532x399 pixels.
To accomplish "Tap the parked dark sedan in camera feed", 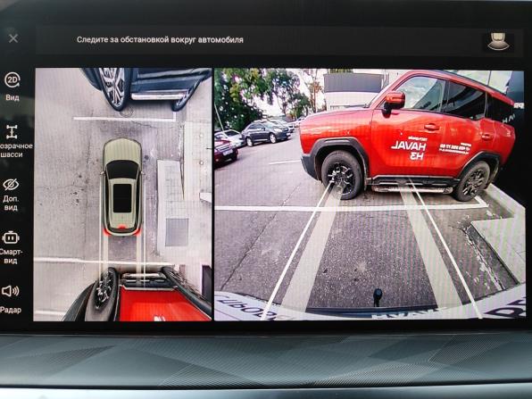I will (x=266, y=132).
